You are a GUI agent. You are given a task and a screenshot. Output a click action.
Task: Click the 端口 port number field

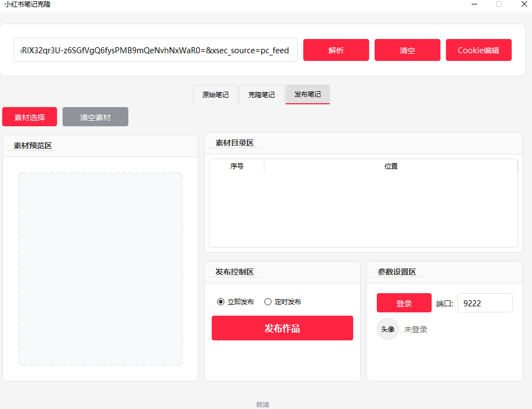point(484,302)
